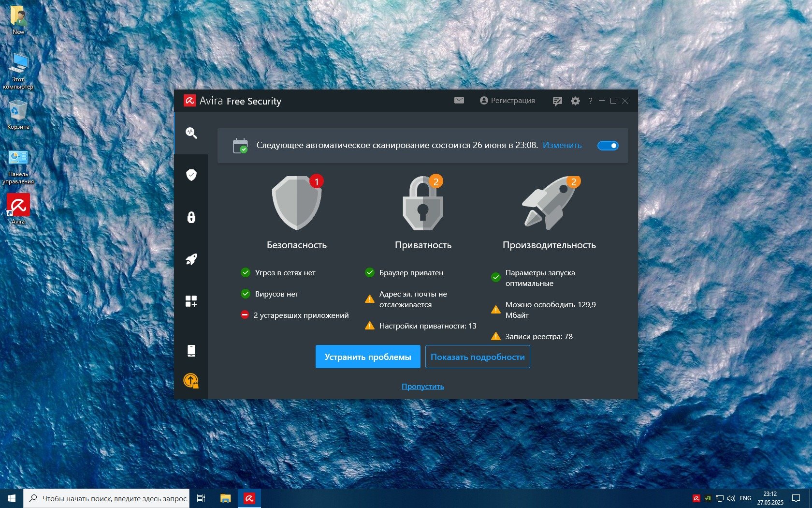Image resolution: width=812 pixels, height=508 pixels.
Task: Click Угроз в сетях нет text
Action: 285,272
